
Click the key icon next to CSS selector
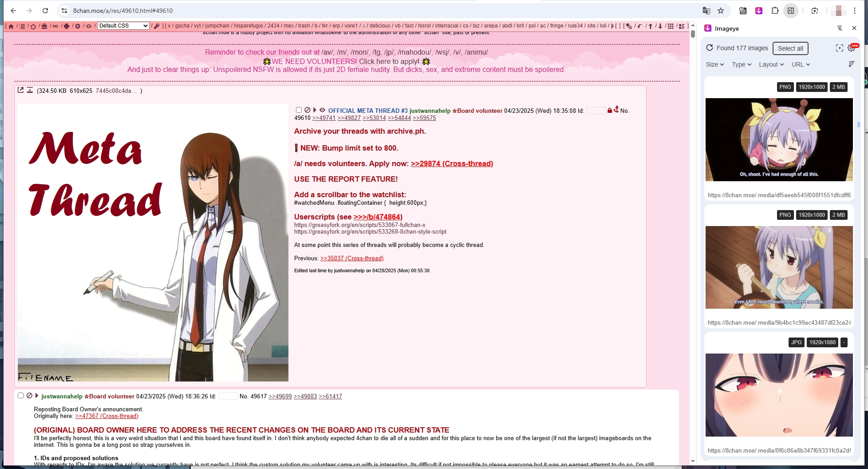coord(157,26)
